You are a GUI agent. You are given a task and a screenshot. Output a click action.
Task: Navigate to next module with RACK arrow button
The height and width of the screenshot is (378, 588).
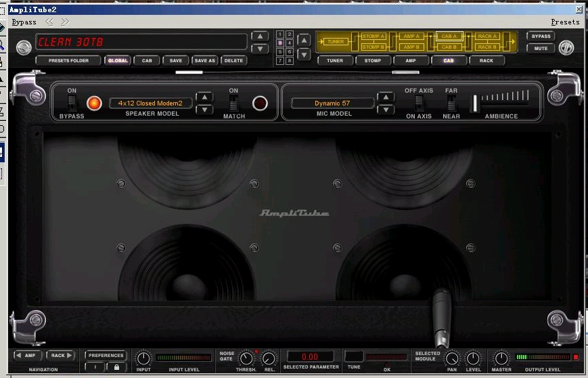click(60, 356)
